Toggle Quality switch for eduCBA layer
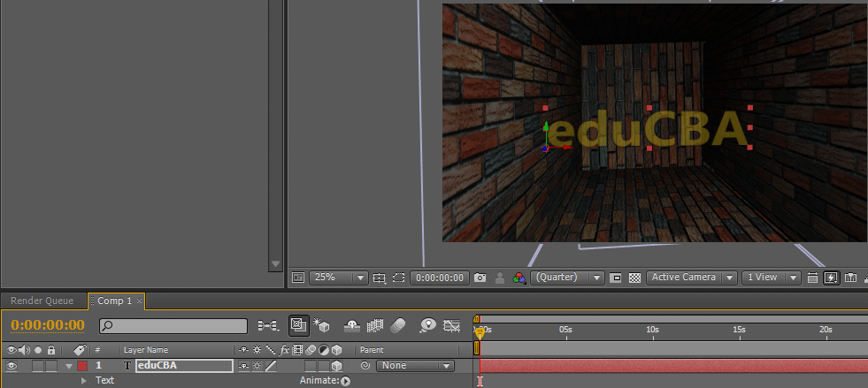The width and height of the screenshot is (868, 388). click(271, 365)
